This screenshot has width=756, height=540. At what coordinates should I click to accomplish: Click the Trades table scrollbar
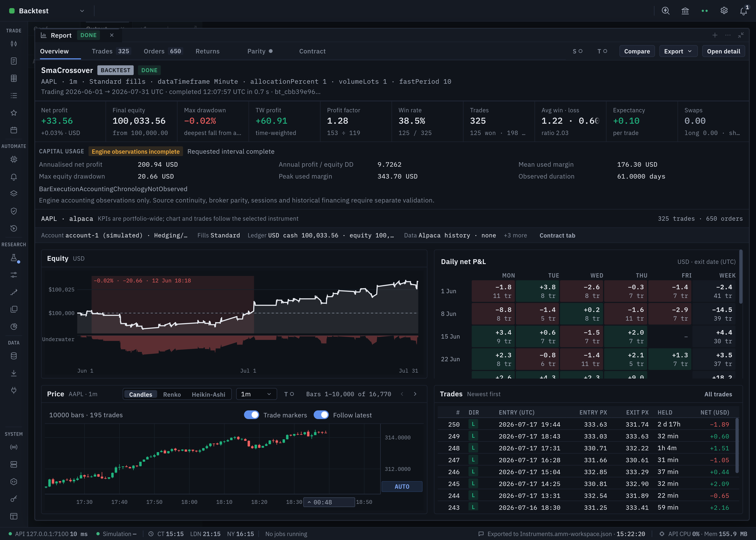[x=737, y=445]
